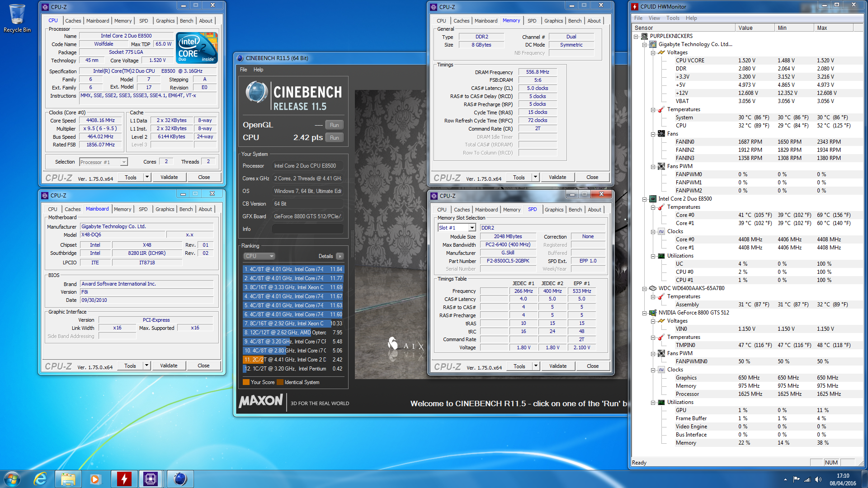Click volume icon in system tray
The height and width of the screenshot is (488, 868).
tap(818, 479)
